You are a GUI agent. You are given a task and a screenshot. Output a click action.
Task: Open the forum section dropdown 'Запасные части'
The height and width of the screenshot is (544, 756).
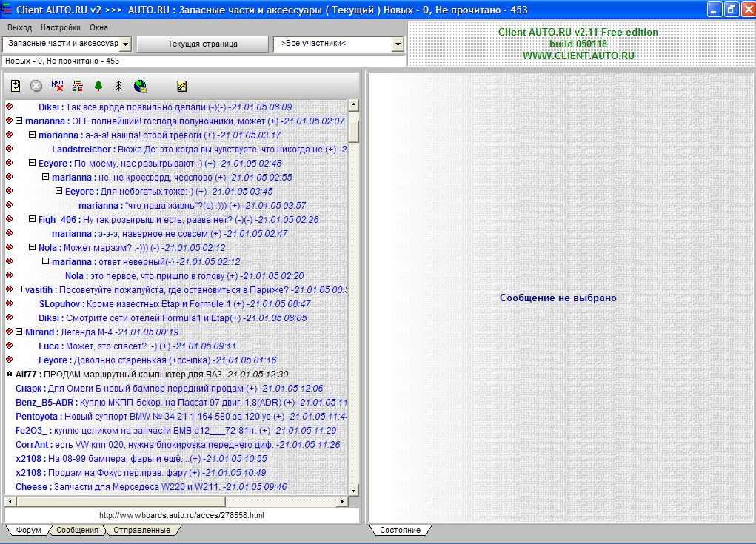click(125, 44)
